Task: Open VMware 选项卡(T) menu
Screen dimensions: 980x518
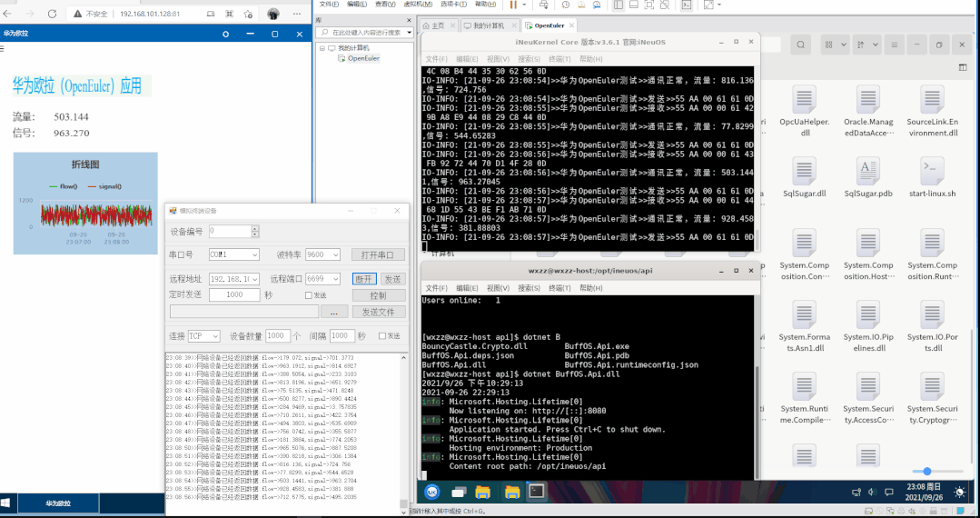Action: [x=453, y=4]
